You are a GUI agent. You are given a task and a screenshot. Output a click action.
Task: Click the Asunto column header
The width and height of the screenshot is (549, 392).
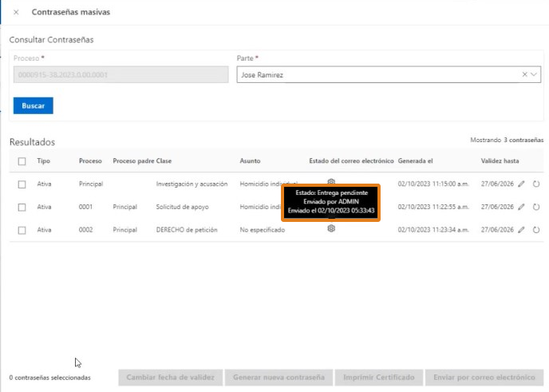click(x=250, y=160)
